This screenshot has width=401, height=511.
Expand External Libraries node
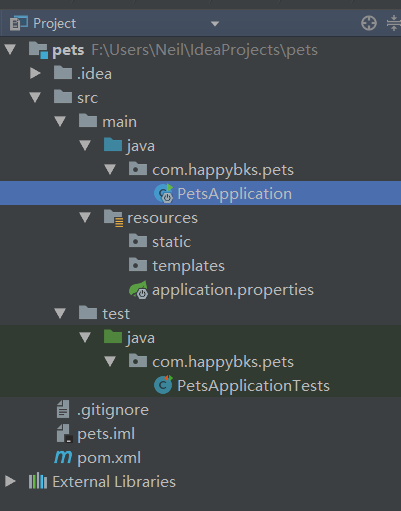pyautogui.click(x=10, y=481)
